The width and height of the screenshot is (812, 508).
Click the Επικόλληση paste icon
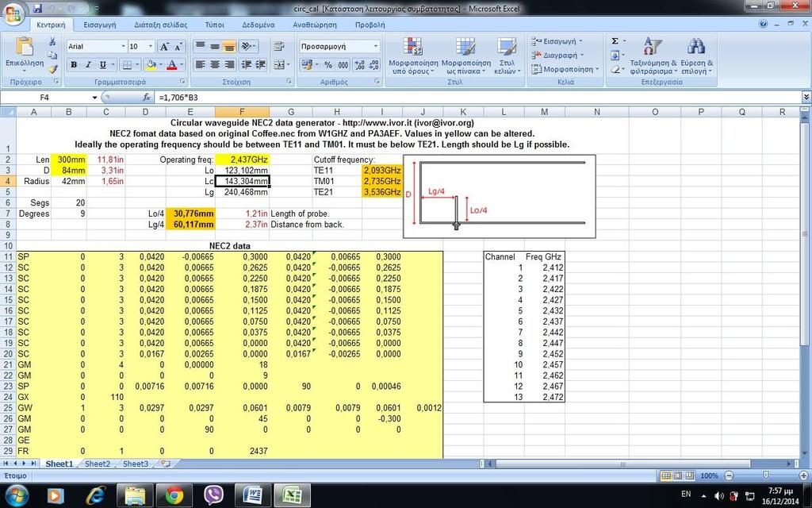point(25,47)
